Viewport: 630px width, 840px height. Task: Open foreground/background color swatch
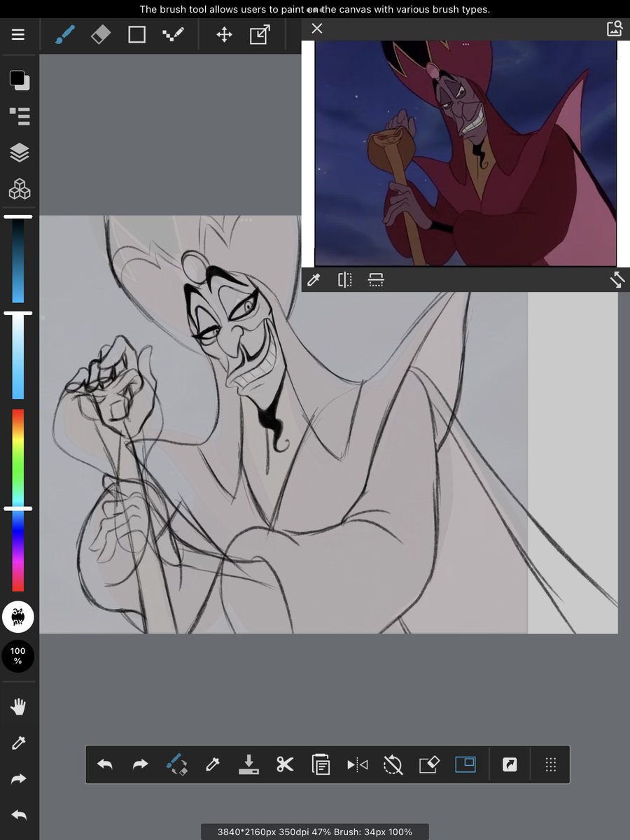(x=19, y=79)
